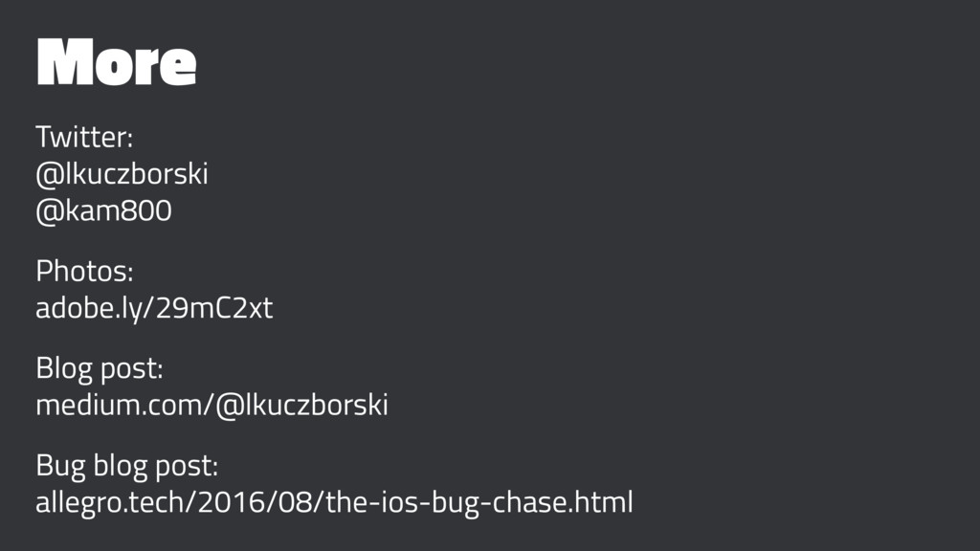Image resolution: width=980 pixels, height=551 pixels.
Task: Open the @kam800 Twitter handle
Action: coord(103,210)
